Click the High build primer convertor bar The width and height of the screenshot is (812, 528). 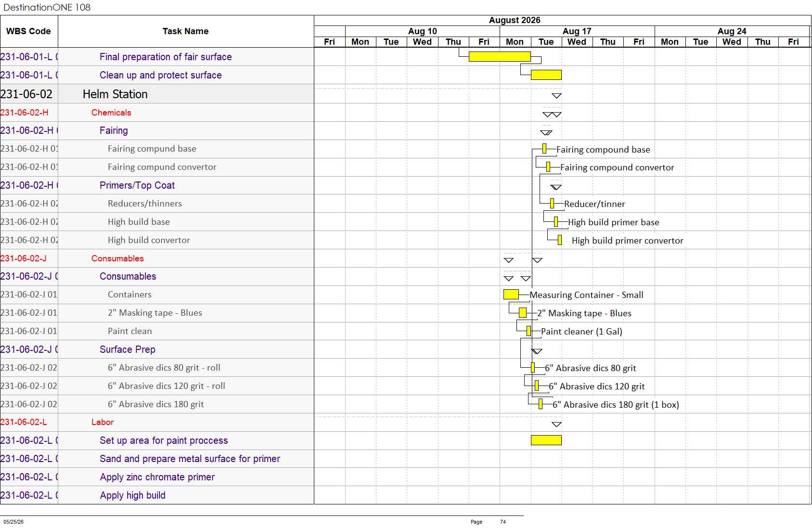click(560, 240)
